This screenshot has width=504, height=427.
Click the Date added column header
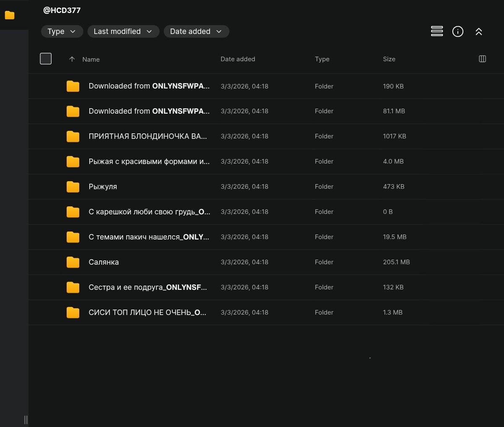pos(237,59)
